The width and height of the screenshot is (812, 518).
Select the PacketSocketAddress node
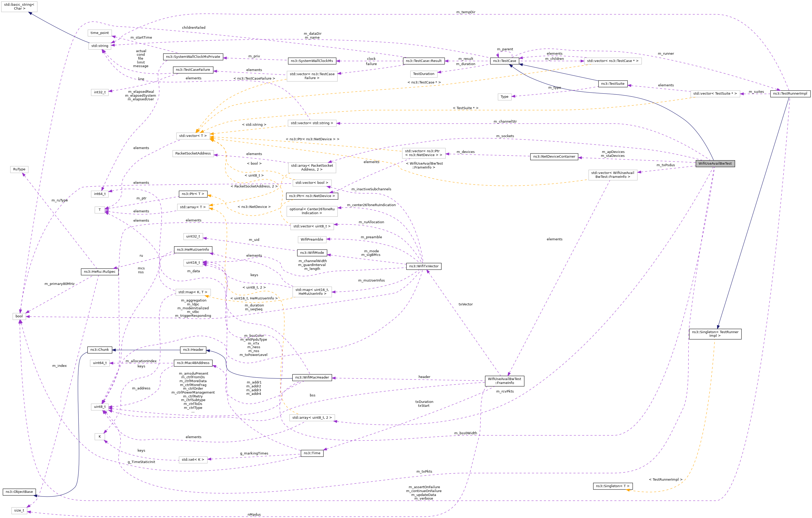[193, 153]
